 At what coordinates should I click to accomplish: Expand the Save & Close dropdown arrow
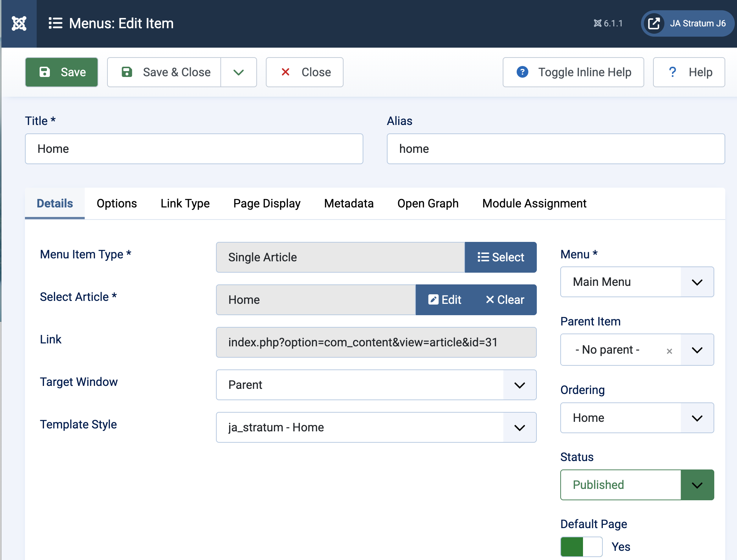click(239, 72)
